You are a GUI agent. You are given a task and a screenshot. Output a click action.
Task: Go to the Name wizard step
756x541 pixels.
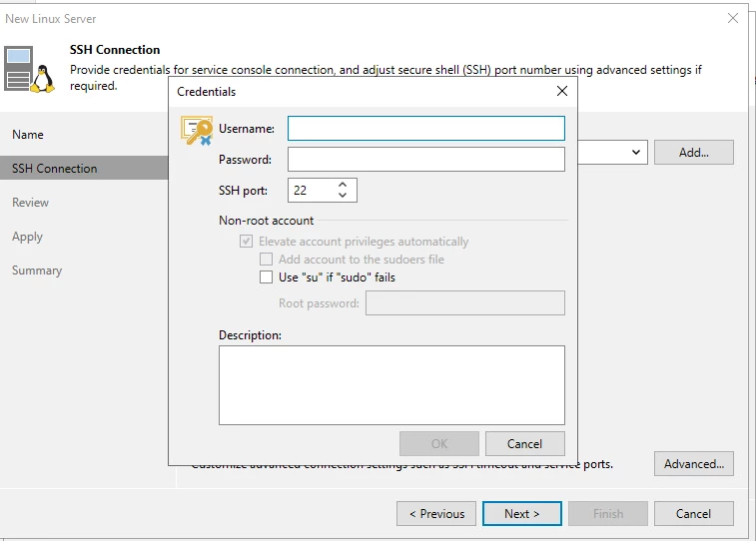tap(28, 135)
